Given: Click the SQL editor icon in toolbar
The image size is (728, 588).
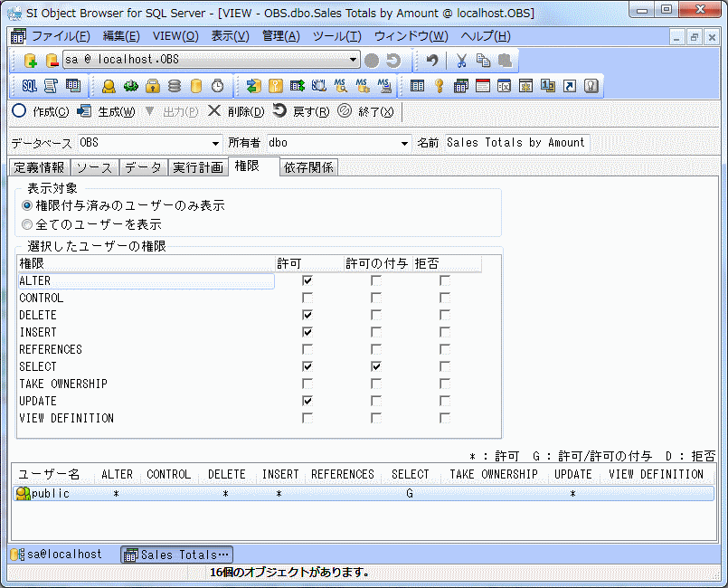Looking at the screenshot, I should coord(29,86).
